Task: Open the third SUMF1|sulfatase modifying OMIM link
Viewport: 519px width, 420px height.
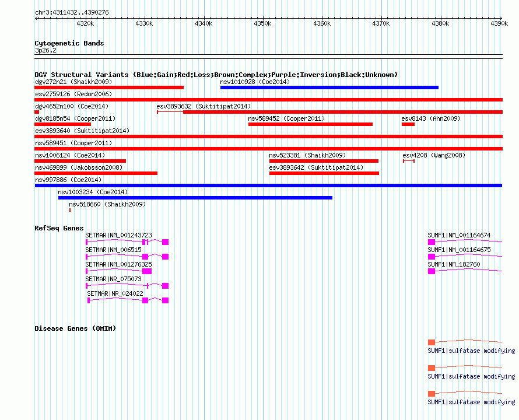Action: point(471,402)
